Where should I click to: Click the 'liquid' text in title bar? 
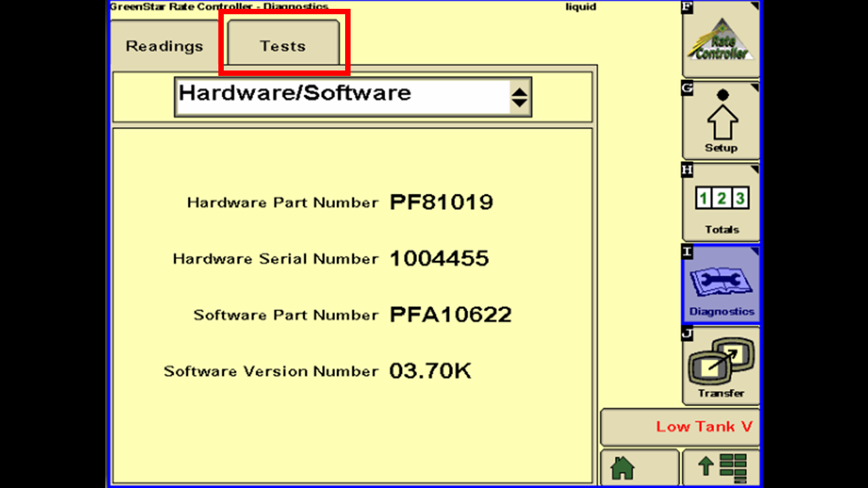pyautogui.click(x=581, y=7)
